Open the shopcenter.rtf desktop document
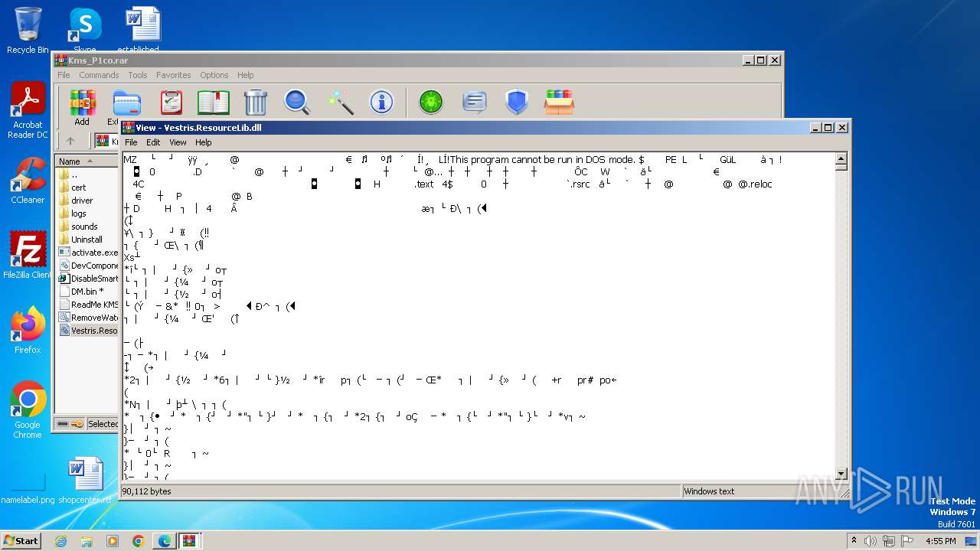 coord(84,481)
